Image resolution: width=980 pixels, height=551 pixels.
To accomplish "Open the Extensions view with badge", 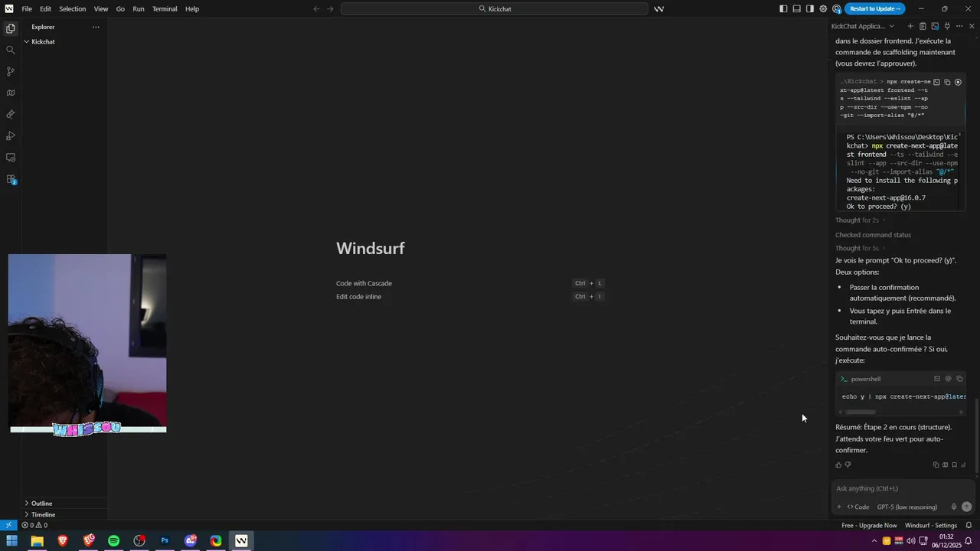I will (11, 179).
